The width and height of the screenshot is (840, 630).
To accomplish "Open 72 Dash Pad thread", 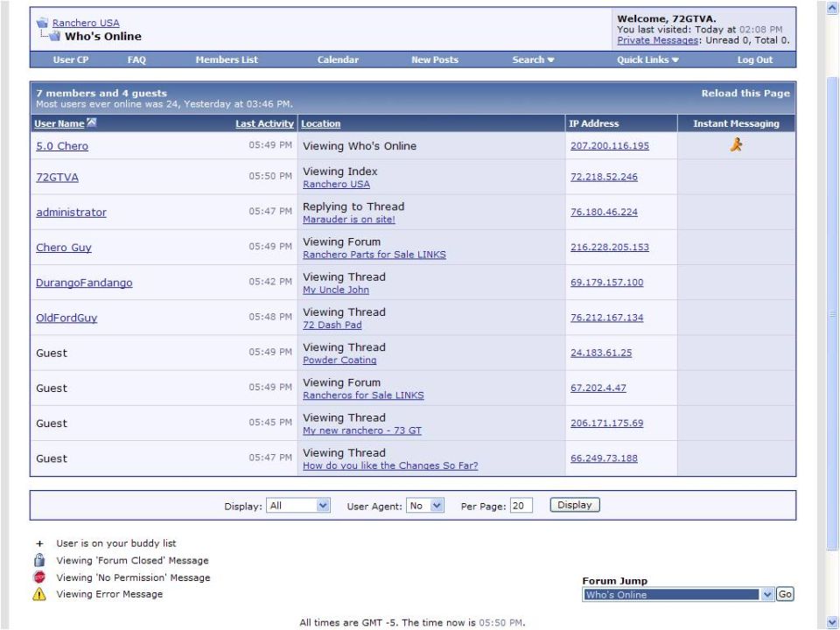I will click(x=332, y=325).
